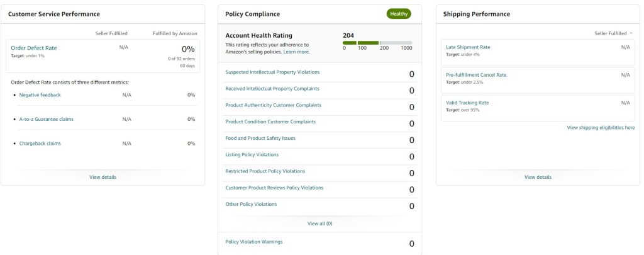This screenshot has height=255, width=644.
Task: Click the Shipping Performance panel title
Action: pyautogui.click(x=477, y=14)
